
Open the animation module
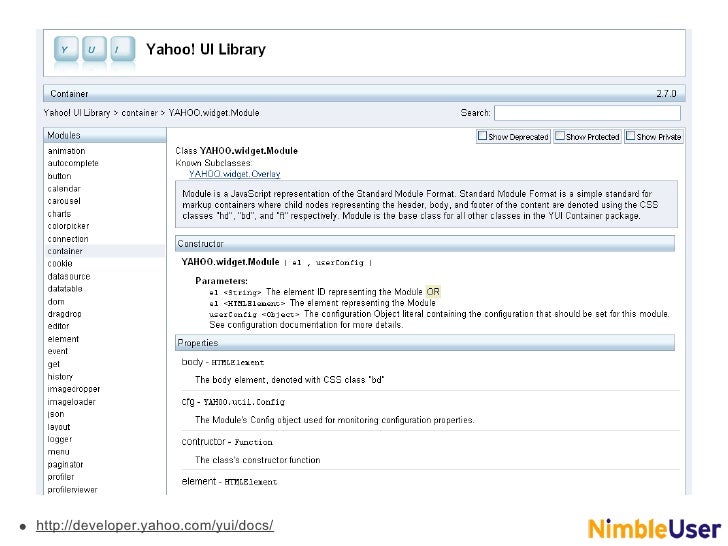(66, 151)
